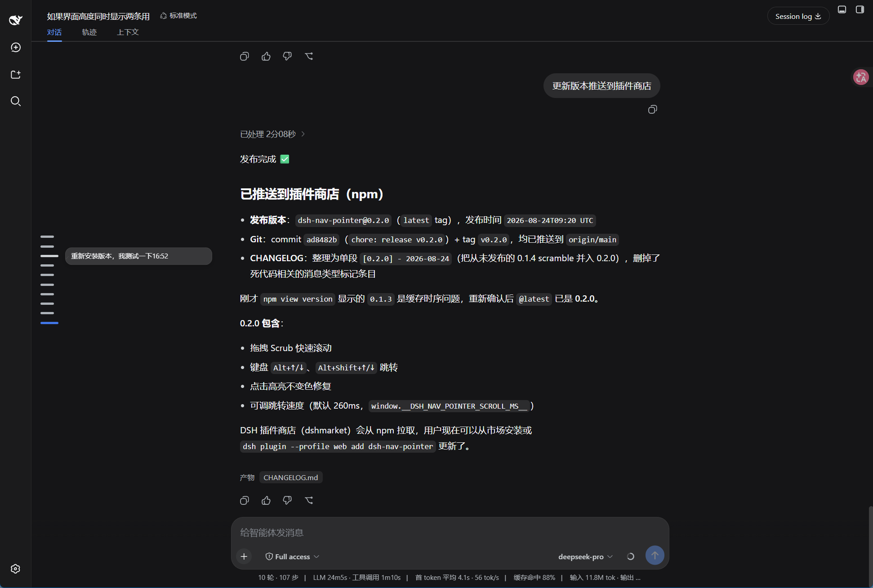The height and width of the screenshot is (588, 873).
Task: Open settings gear in the sidebar
Action: (16, 569)
